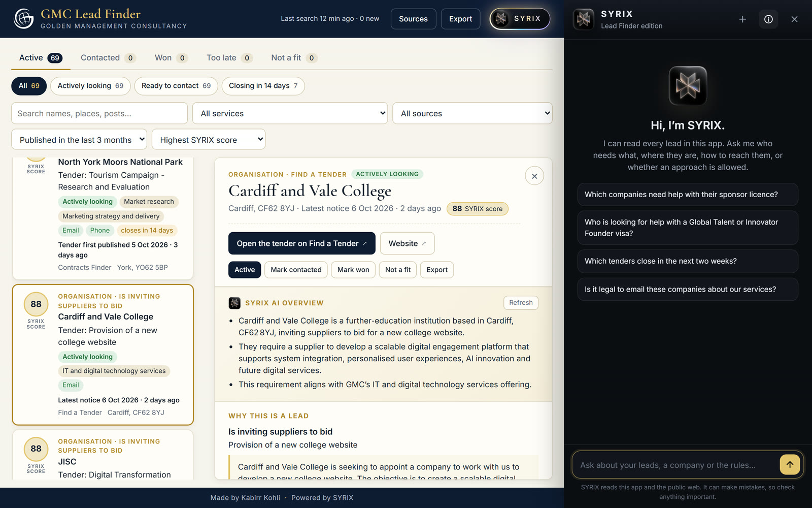Open the SYRIX assistant button in header

[x=520, y=19]
